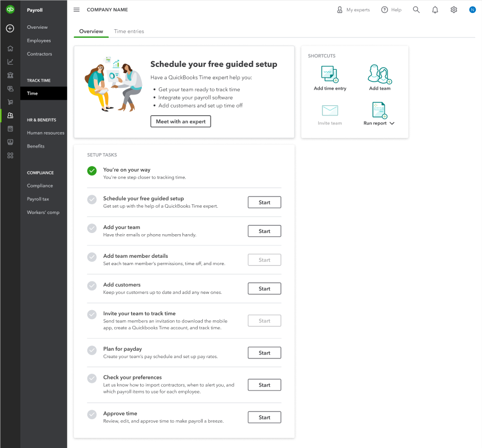The height and width of the screenshot is (448, 482).
Task: Click the QuickBooks logo icon
Action: click(x=10, y=9)
